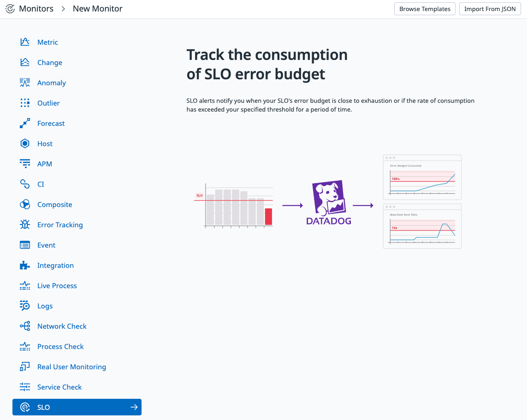This screenshot has width=527, height=420.
Task: Choose the Service Check label
Action: [x=59, y=387]
